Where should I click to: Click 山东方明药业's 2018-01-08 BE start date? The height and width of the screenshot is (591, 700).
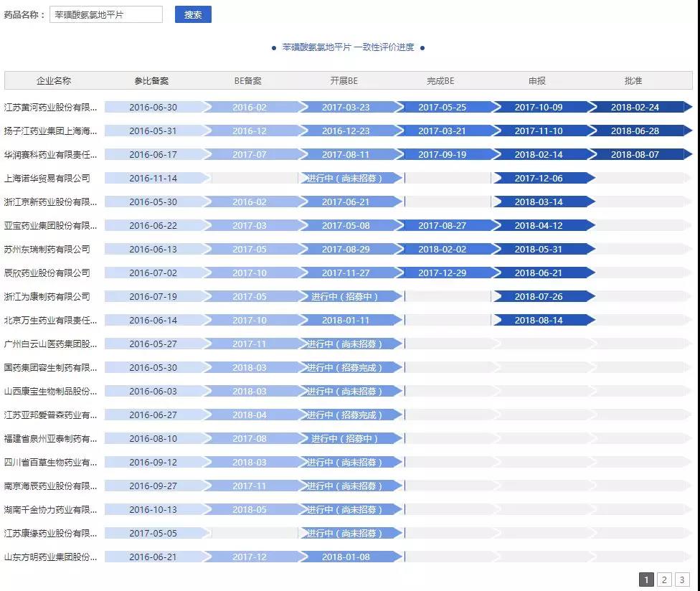[x=346, y=557]
